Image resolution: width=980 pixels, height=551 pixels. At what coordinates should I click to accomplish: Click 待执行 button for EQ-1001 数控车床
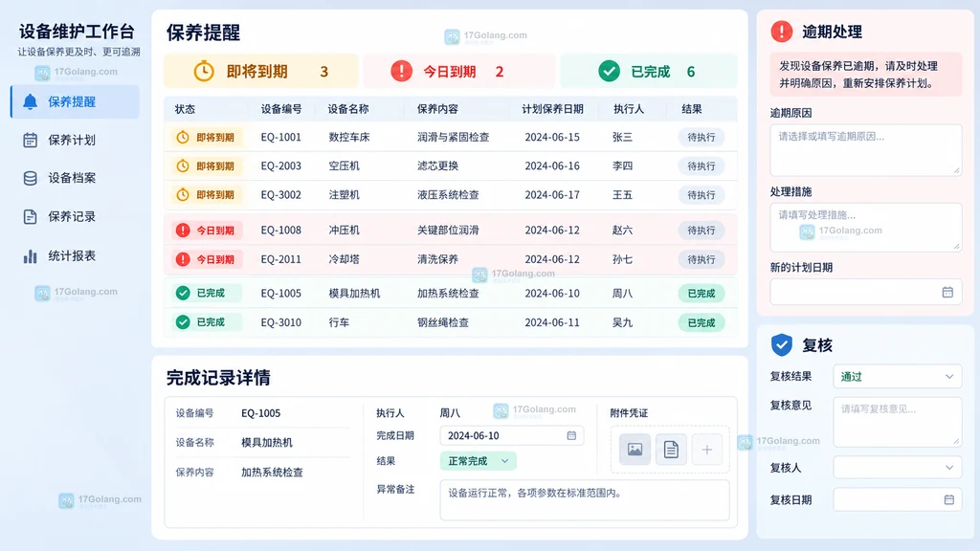(702, 137)
